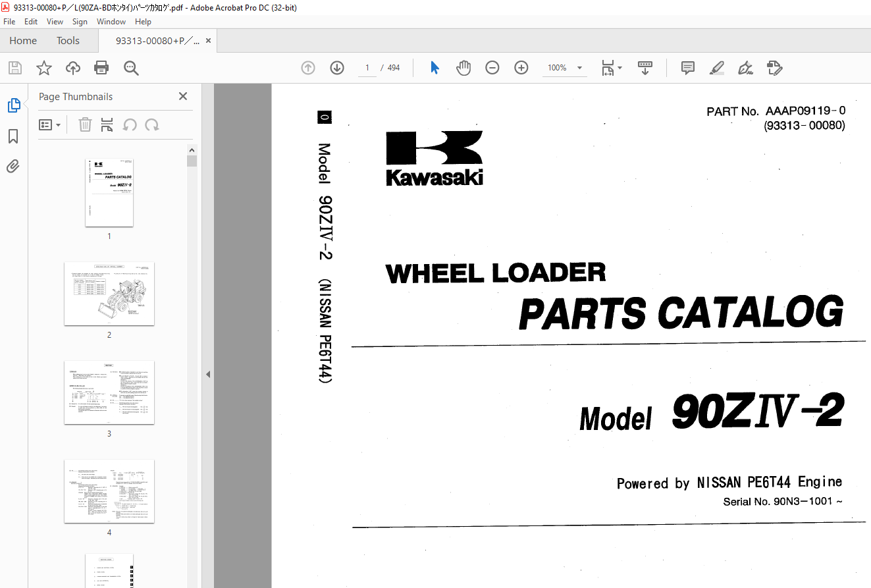This screenshot has height=588, width=871.
Task: Open the Help menu
Action: tap(143, 22)
